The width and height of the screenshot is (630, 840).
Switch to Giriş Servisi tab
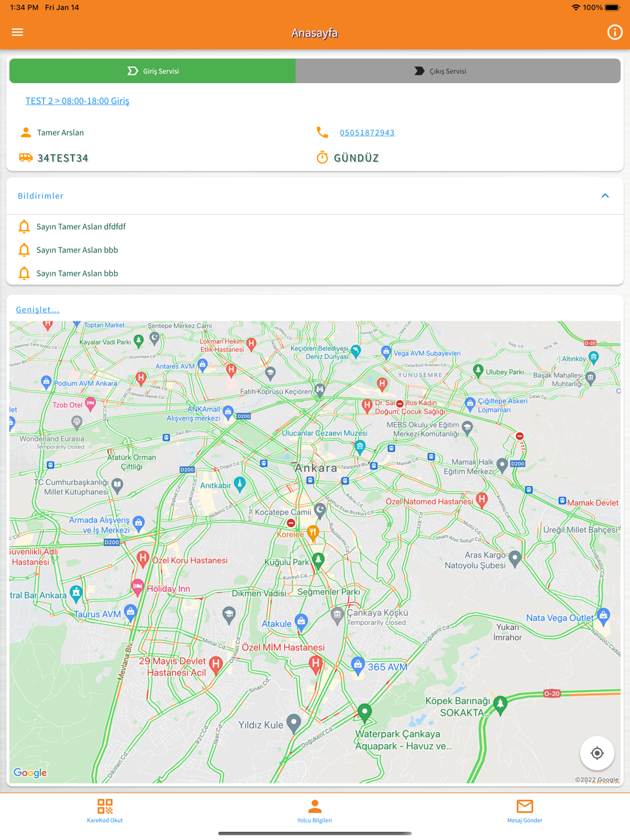point(152,71)
